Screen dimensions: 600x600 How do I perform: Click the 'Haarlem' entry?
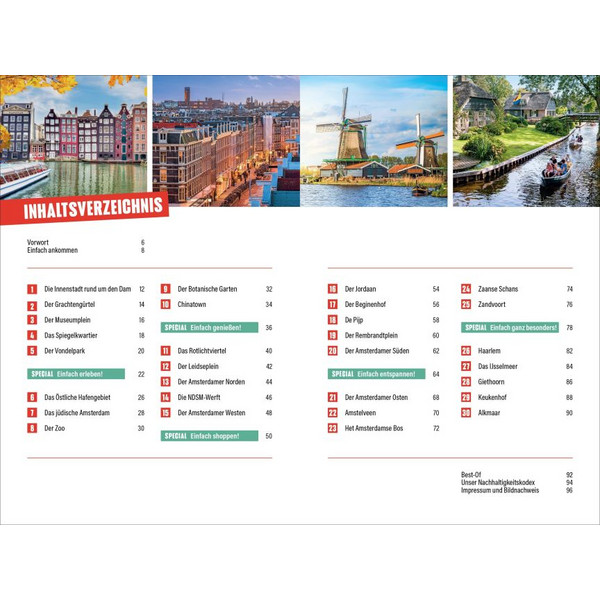(x=489, y=351)
